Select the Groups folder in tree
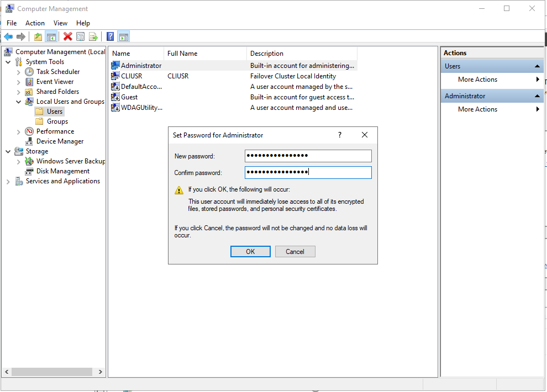Screen dimensions: 547x392 57,121
